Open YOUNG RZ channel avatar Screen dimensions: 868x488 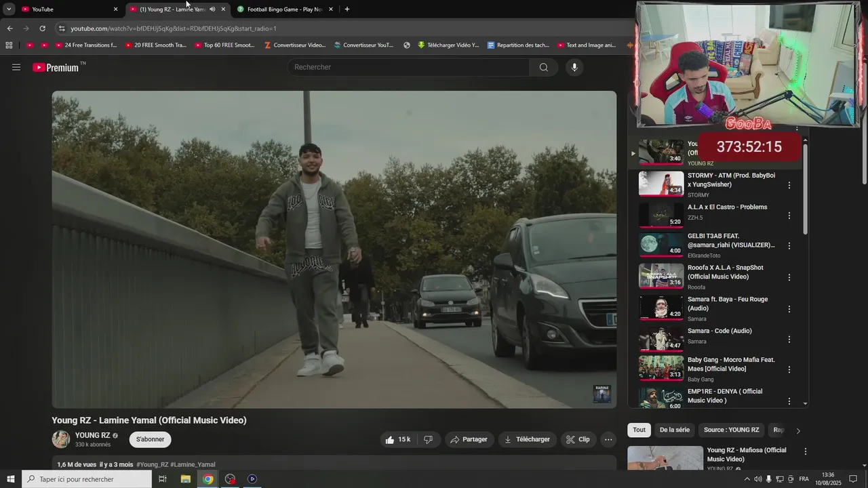(x=61, y=439)
